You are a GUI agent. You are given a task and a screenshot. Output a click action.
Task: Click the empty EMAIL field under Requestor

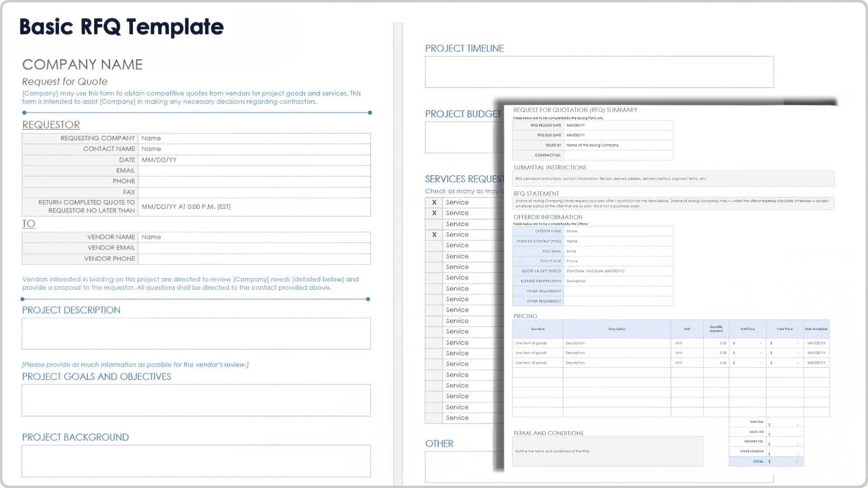pos(254,171)
